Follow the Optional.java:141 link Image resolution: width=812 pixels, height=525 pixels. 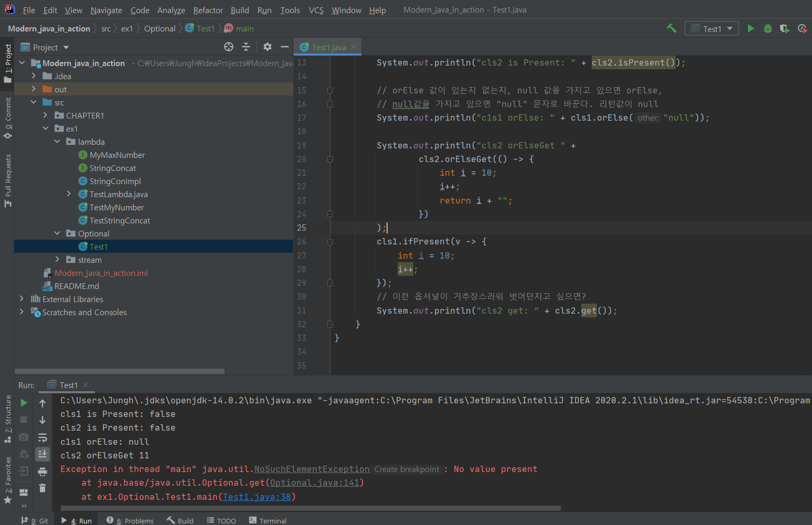[x=314, y=483]
